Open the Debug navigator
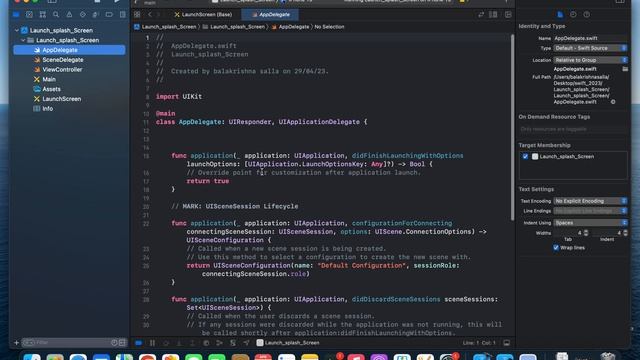640x360 pixels. 96,15
